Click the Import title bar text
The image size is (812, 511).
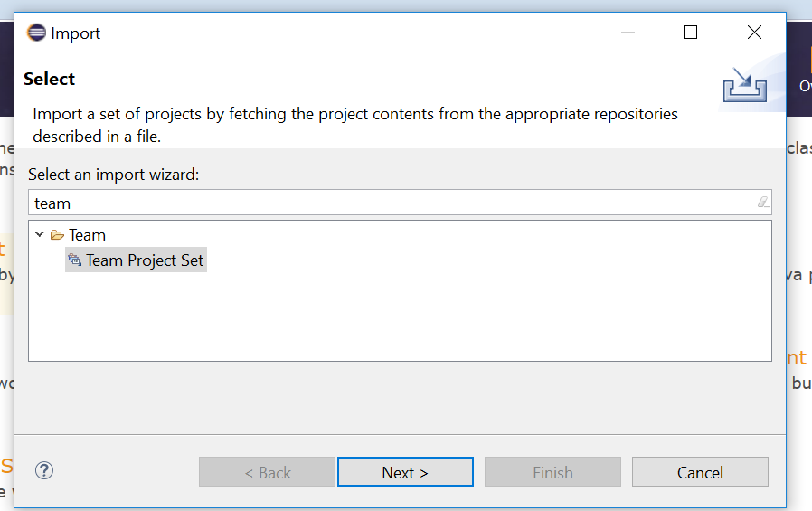tap(76, 33)
